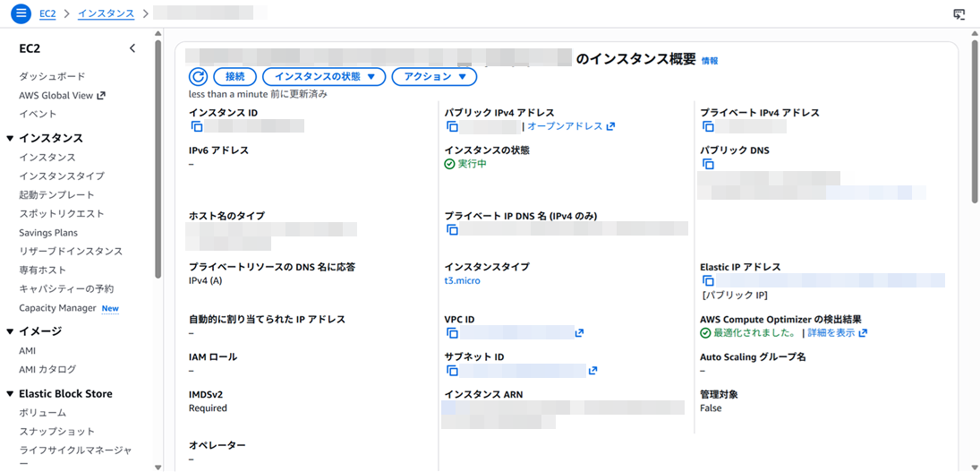
Task: Copy the Elastic IP address
Action: (x=708, y=281)
